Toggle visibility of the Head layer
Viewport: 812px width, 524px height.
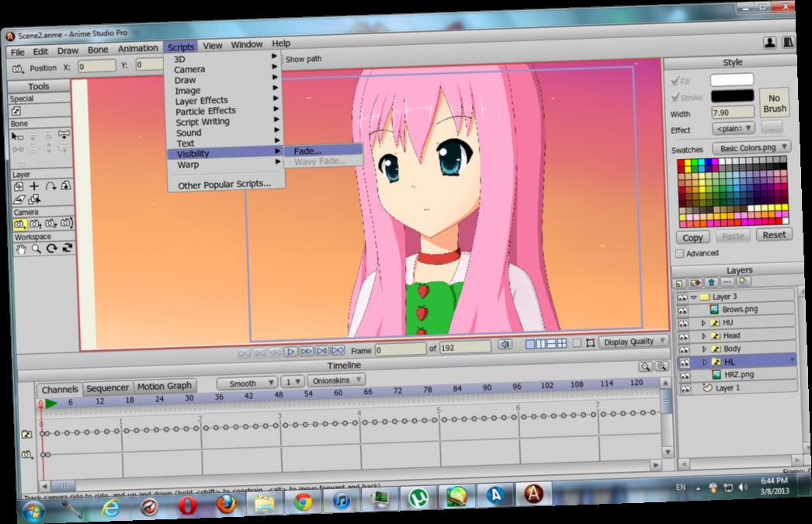click(x=684, y=337)
